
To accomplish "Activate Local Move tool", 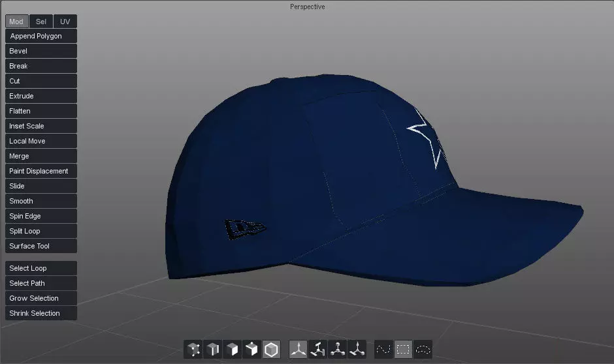I will tap(41, 141).
